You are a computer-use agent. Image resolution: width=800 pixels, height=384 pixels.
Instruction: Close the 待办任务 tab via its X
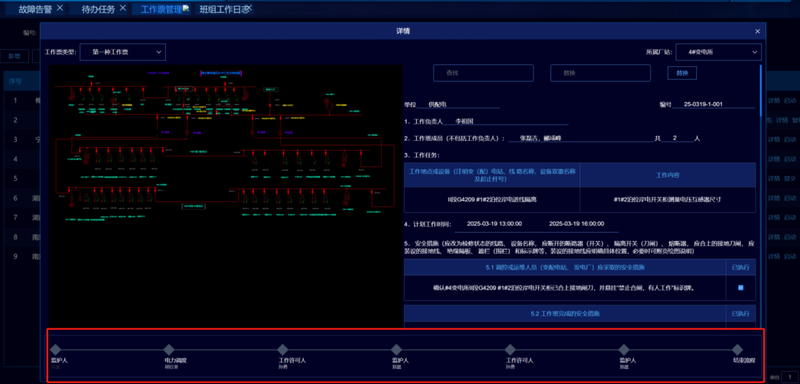pyautogui.click(x=122, y=8)
